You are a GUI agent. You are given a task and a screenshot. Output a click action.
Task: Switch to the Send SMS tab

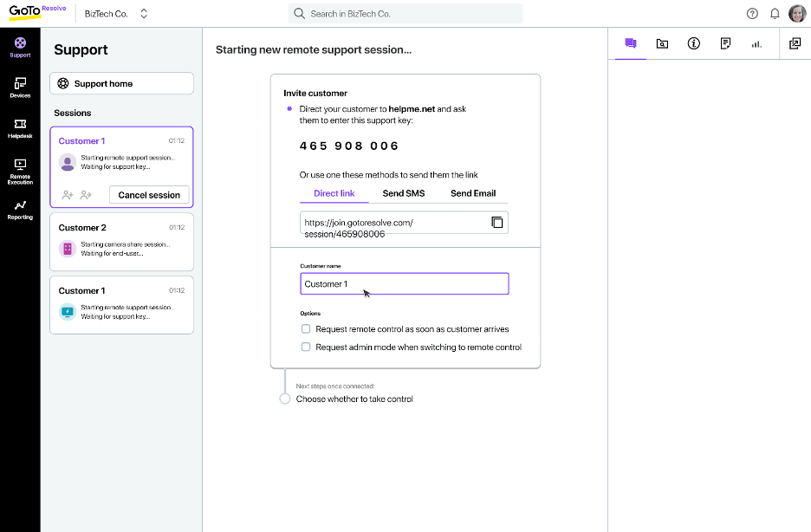pyautogui.click(x=404, y=193)
